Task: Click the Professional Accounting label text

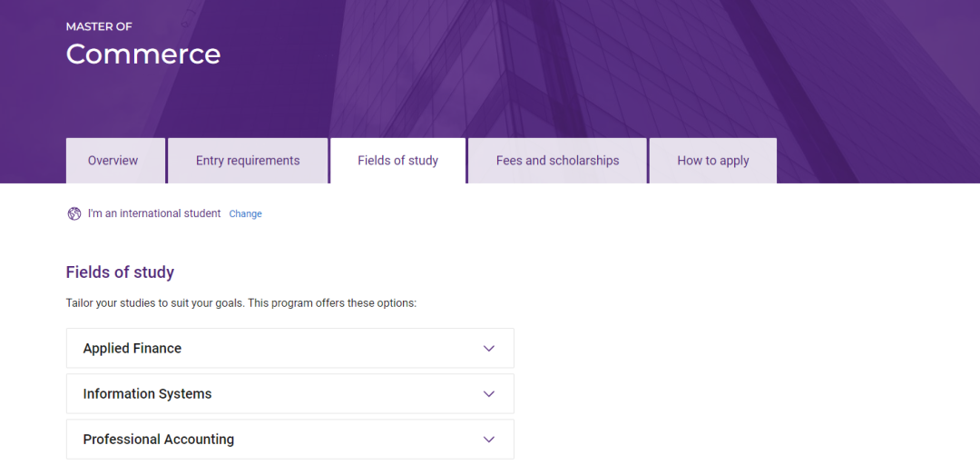Action: [x=159, y=440]
